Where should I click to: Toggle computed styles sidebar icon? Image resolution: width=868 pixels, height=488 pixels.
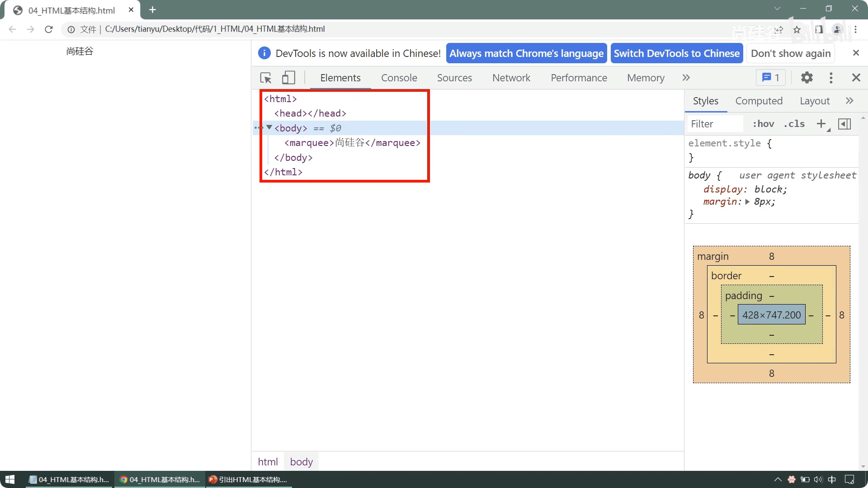tap(844, 124)
